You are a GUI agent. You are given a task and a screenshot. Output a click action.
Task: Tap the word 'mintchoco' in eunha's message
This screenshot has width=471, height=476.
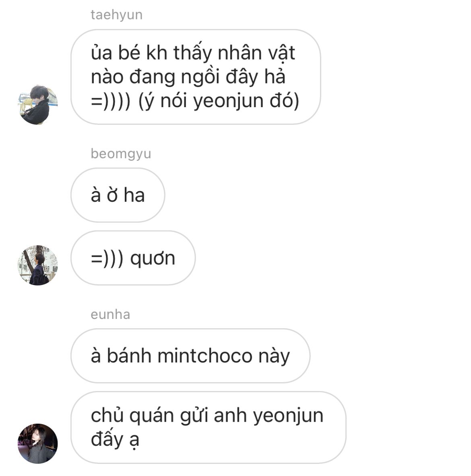pos(205,356)
